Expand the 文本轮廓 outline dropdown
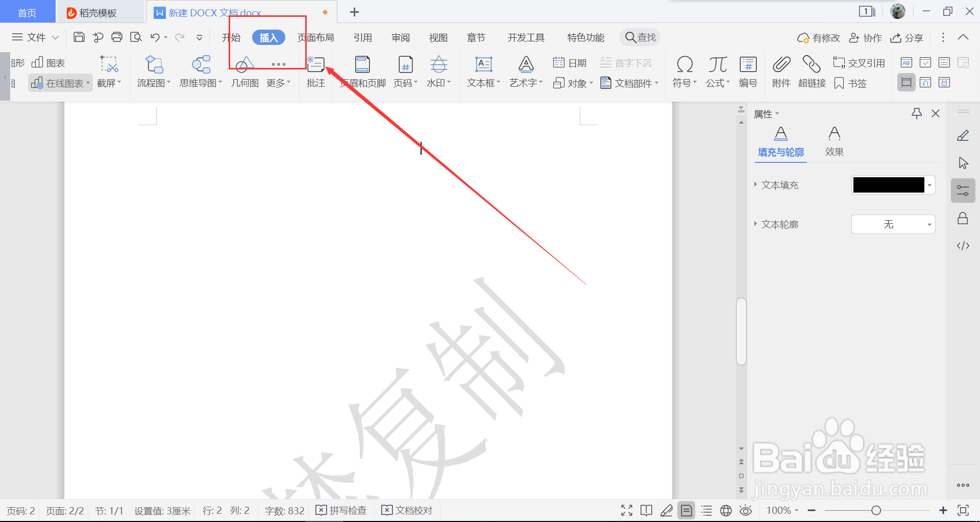This screenshot has width=980, height=522. (x=930, y=224)
